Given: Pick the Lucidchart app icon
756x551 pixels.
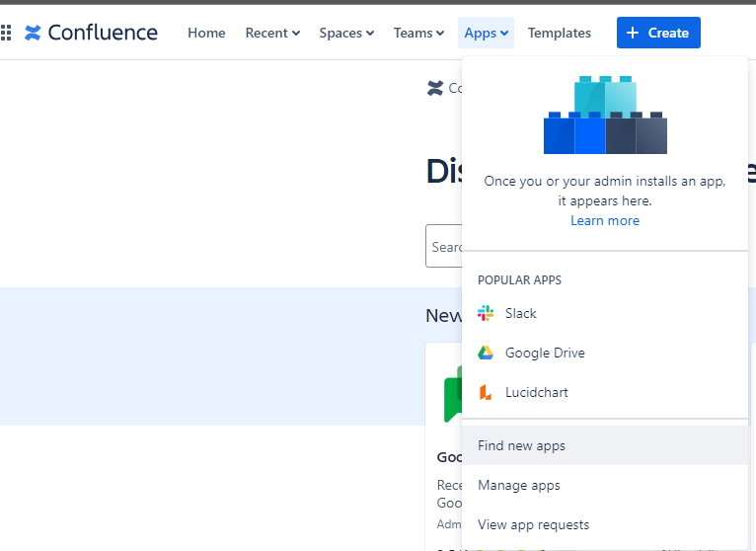Looking at the screenshot, I should pos(486,392).
